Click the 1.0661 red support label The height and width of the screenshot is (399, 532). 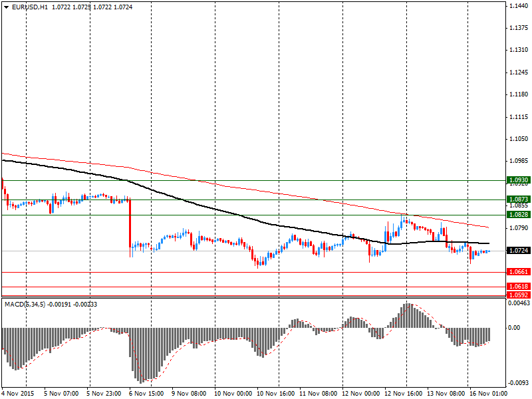coord(519,272)
